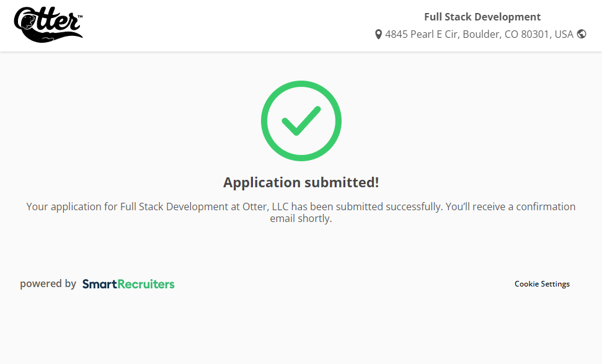Open Cookie Settings
This screenshot has height=364, width=602.
click(542, 284)
